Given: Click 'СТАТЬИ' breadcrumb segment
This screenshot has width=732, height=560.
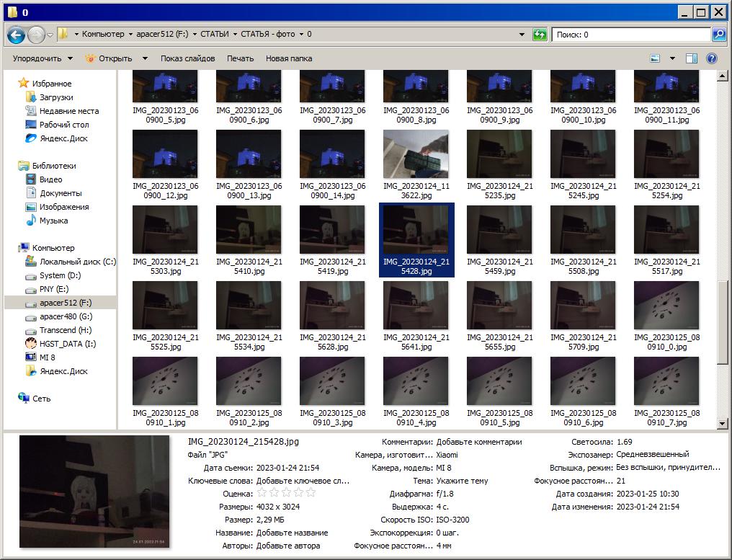Looking at the screenshot, I should 214,34.
